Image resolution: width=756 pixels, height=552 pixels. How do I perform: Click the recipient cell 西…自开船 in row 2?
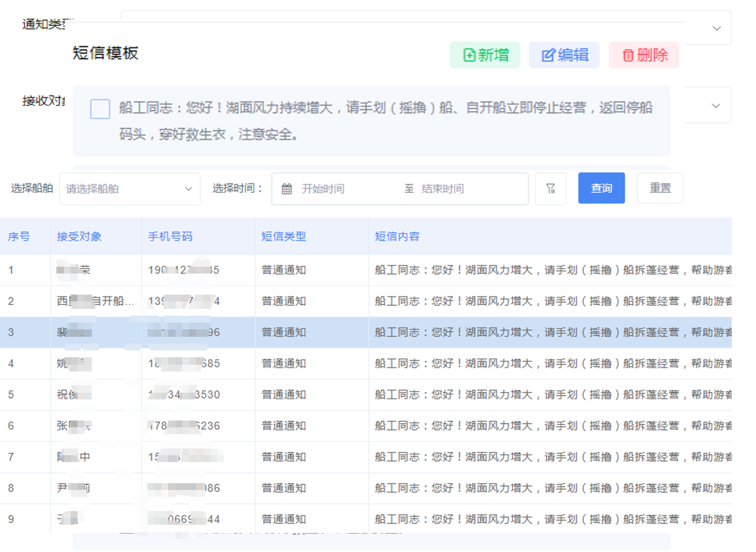(x=96, y=301)
